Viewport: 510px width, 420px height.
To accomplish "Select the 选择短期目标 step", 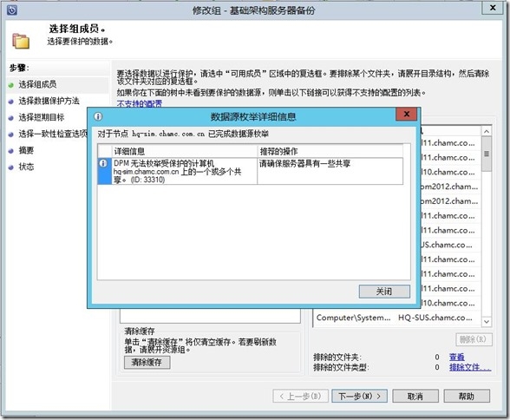I will tap(42, 117).
